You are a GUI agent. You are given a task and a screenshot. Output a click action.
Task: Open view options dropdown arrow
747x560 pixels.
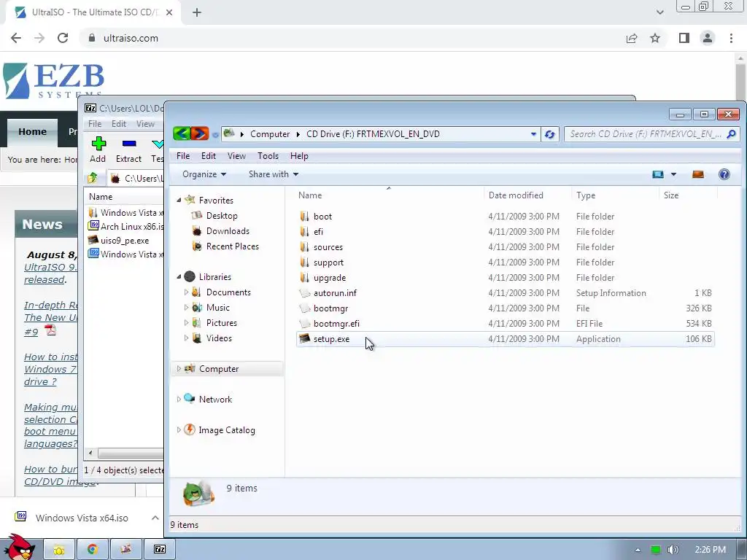tap(673, 174)
